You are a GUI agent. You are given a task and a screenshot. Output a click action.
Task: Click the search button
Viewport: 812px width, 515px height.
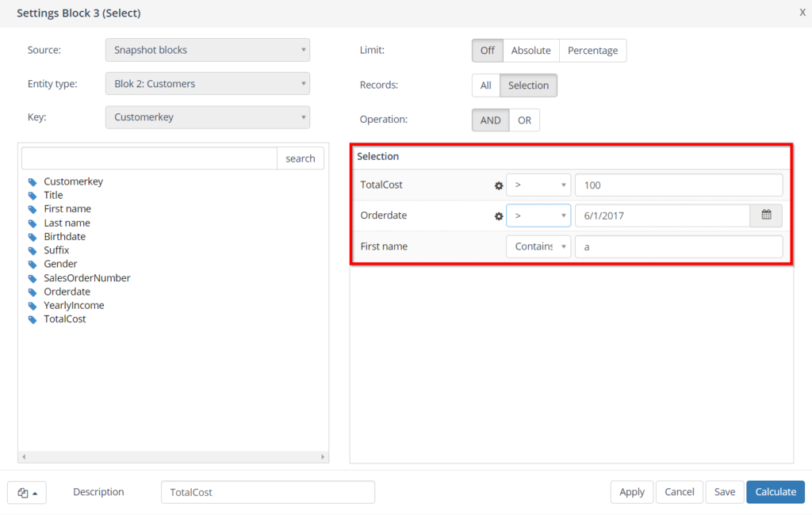[301, 158]
